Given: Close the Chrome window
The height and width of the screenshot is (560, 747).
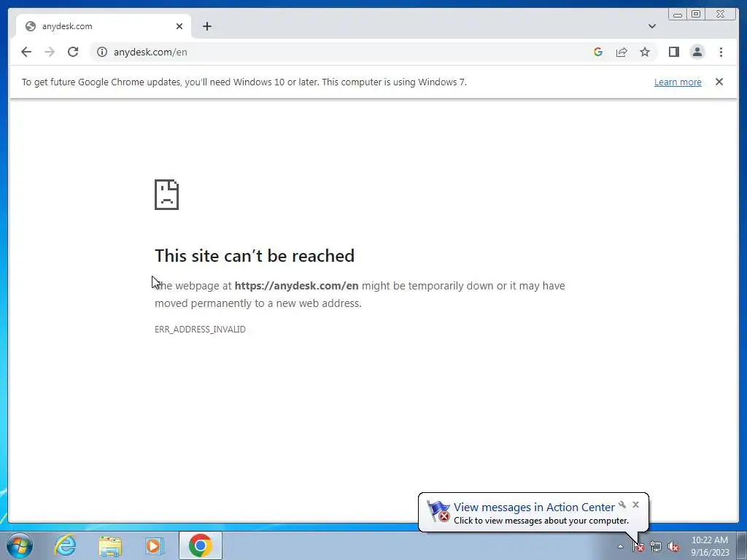Looking at the screenshot, I should tap(721, 15).
